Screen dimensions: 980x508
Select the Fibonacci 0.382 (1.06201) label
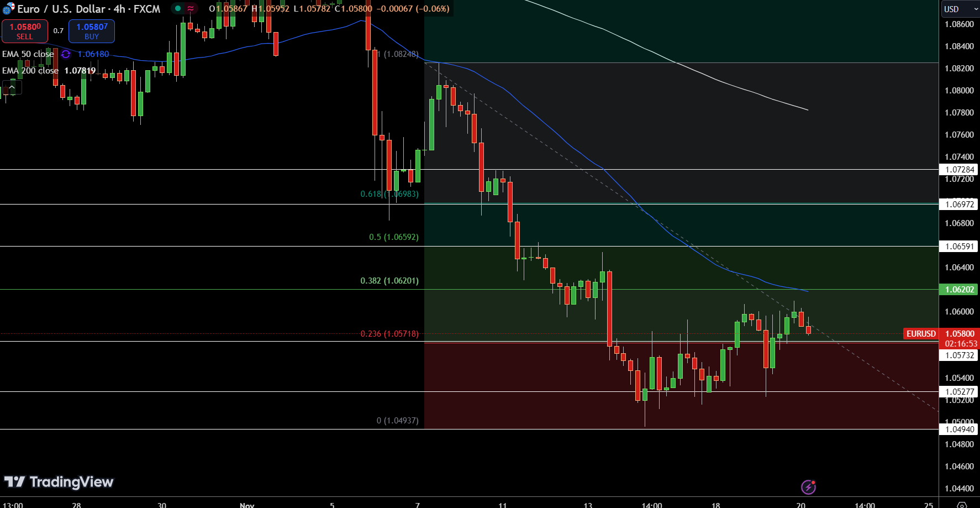tap(389, 281)
